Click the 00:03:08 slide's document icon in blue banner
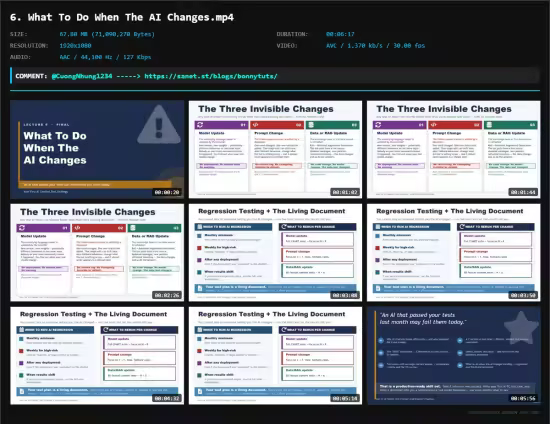The height and width of the screenshot is (424, 550). [x=200, y=288]
